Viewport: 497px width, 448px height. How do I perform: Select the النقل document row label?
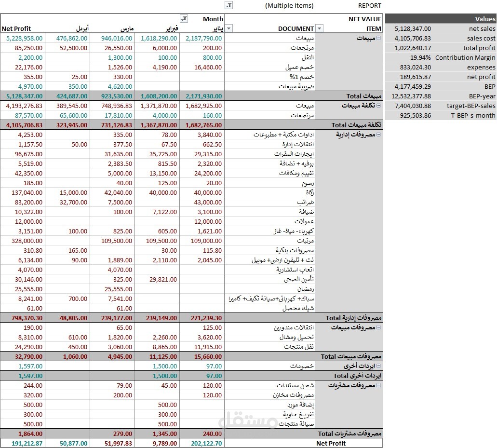pyautogui.click(x=308, y=57)
